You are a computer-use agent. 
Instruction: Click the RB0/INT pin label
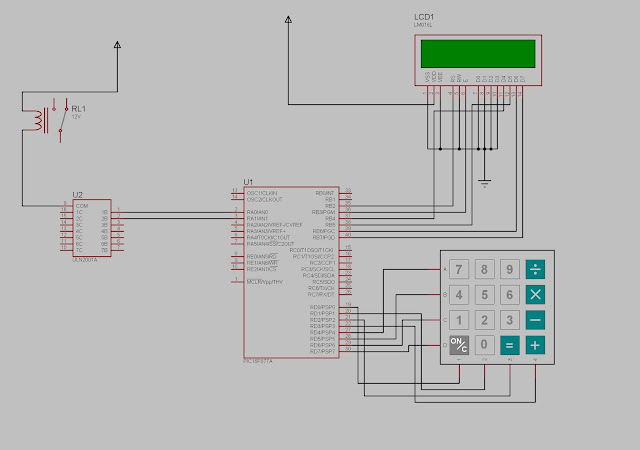325,193
